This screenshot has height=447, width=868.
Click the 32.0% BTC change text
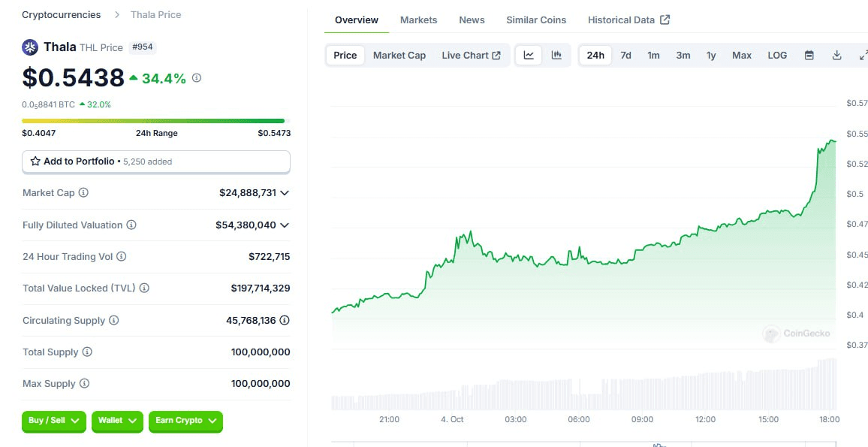98,104
